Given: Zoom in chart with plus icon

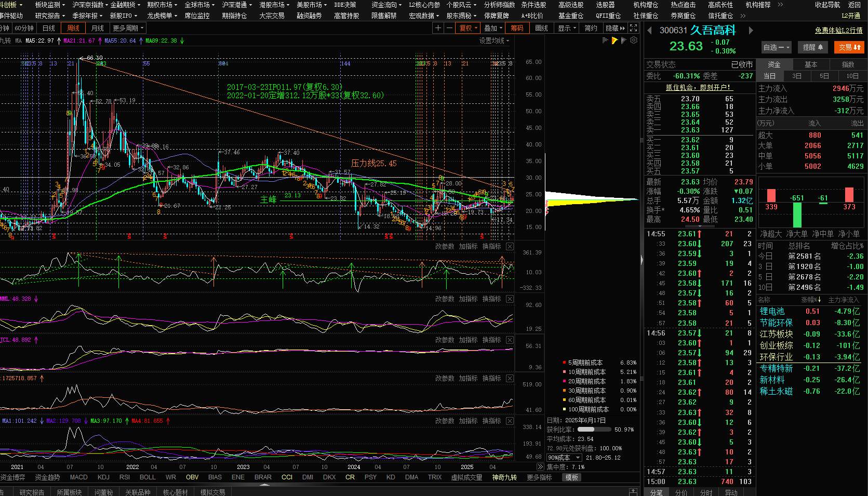Looking at the screenshot, I should point(438,28).
